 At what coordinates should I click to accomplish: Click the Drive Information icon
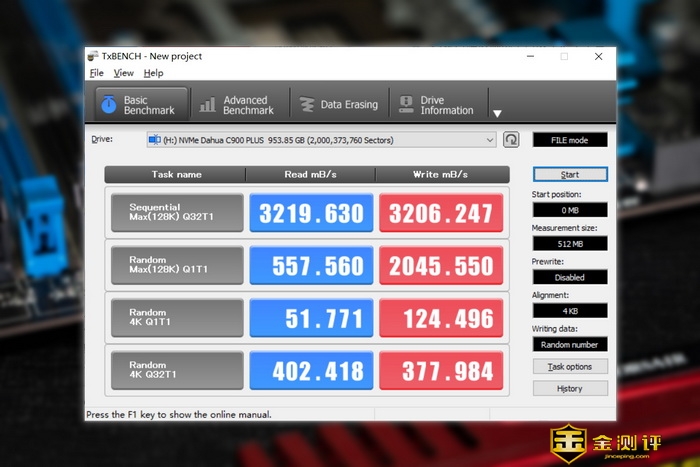[406, 104]
